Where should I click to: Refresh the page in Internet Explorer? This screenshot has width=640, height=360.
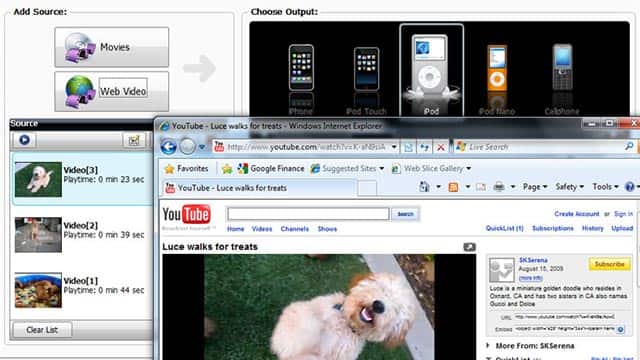click(x=424, y=147)
